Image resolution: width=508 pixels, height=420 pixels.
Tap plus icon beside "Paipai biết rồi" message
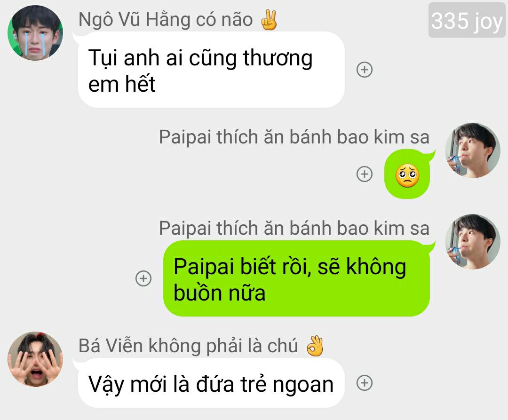(x=143, y=278)
